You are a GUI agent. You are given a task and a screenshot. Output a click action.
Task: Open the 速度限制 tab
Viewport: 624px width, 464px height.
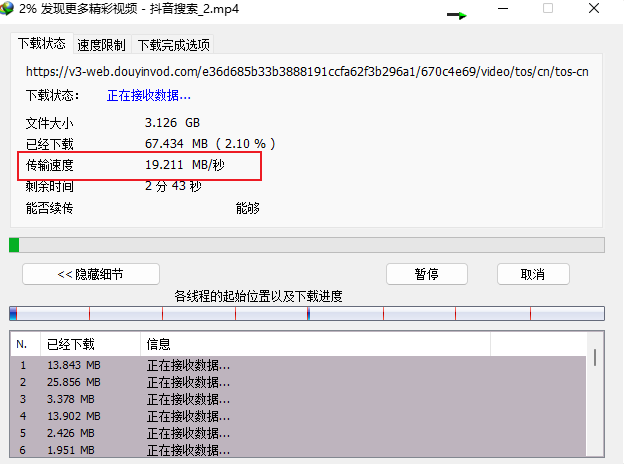click(x=101, y=45)
